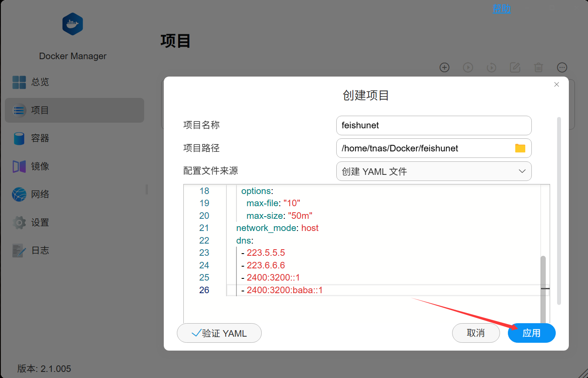Click the dialog's outer vertical scrollbar
The image size is (588, 378).
[559, 211]
